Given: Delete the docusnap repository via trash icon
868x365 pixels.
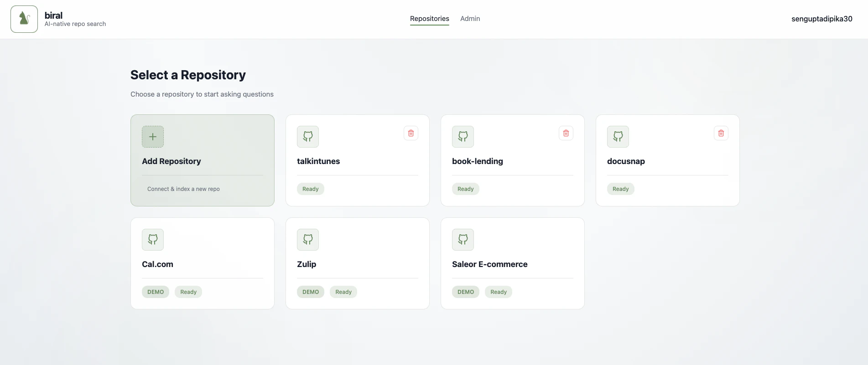Looking at the screenshot, I should tap(721, 133).
